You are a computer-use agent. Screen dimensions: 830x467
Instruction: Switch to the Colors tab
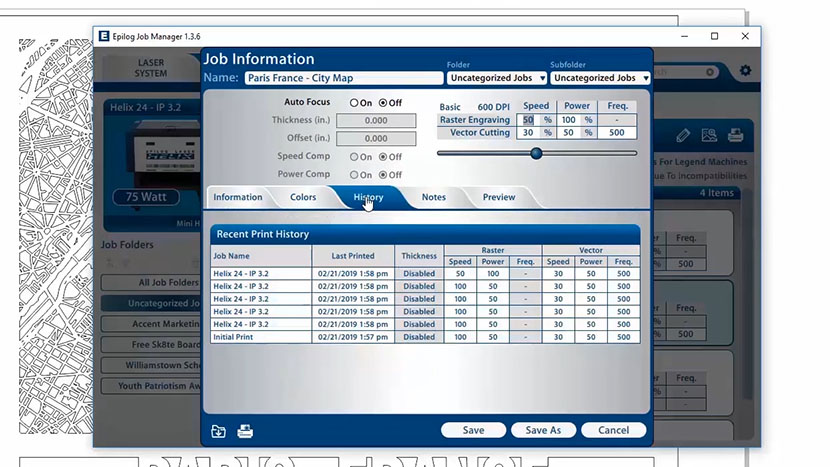(x=303, y=197)
